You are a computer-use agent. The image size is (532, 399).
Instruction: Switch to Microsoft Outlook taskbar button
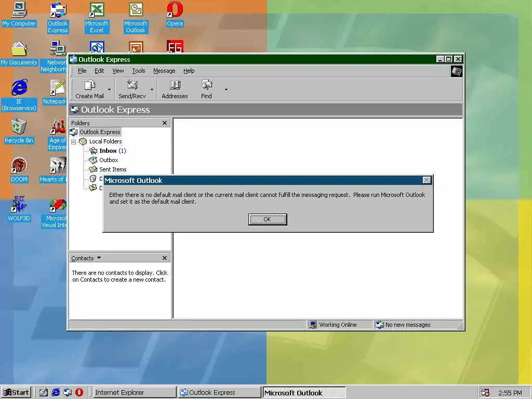tap(304, 393)
